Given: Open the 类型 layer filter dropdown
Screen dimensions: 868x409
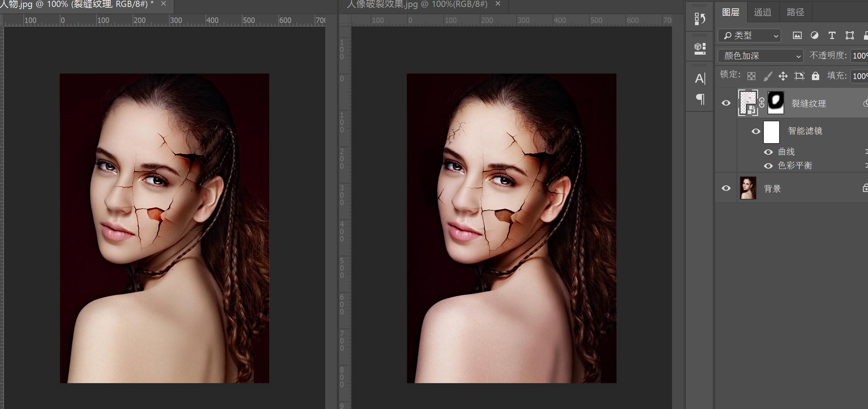Looking at the screenshot, I should coord(750,36).
